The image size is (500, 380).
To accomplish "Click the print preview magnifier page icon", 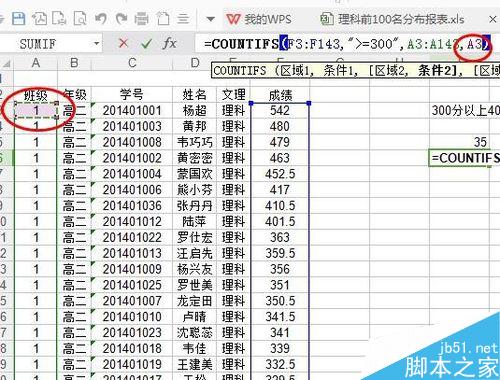I will [80, 19].
